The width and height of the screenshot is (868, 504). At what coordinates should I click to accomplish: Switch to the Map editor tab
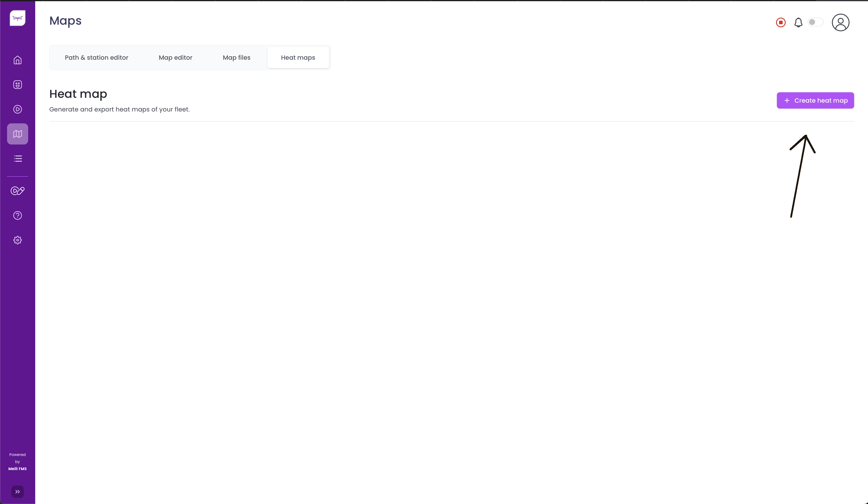[x=175, y=57]
